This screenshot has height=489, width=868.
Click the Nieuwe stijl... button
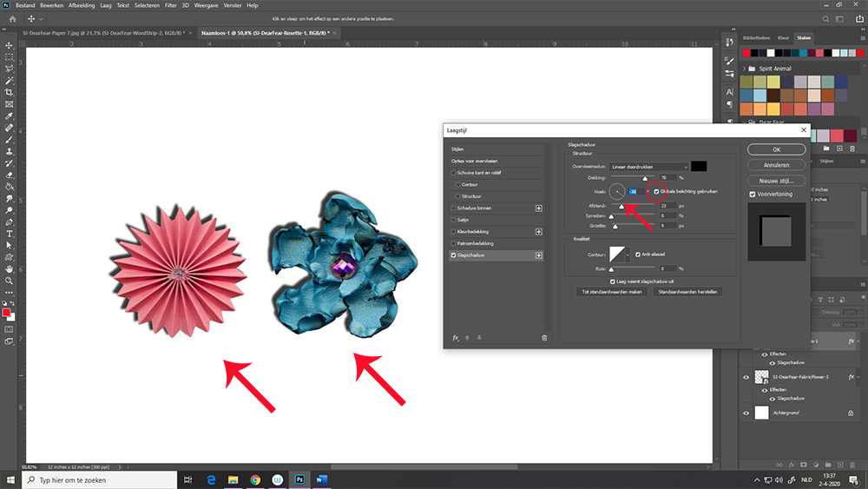point(776,181)
